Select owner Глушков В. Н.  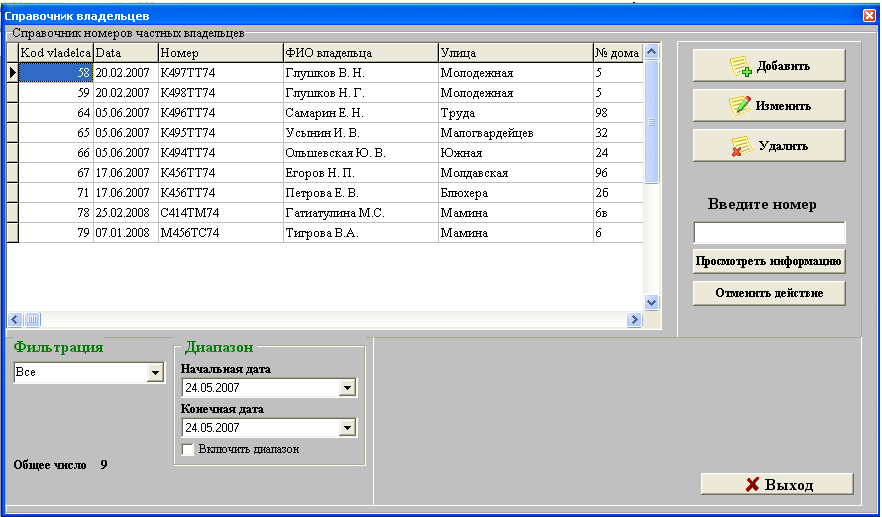click(361, 73)
